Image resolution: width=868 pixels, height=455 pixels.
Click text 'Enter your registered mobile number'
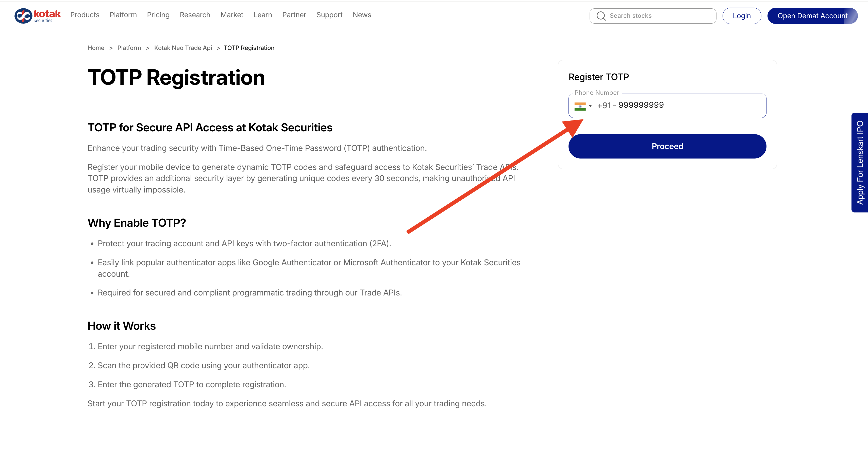tap(210, 346)
